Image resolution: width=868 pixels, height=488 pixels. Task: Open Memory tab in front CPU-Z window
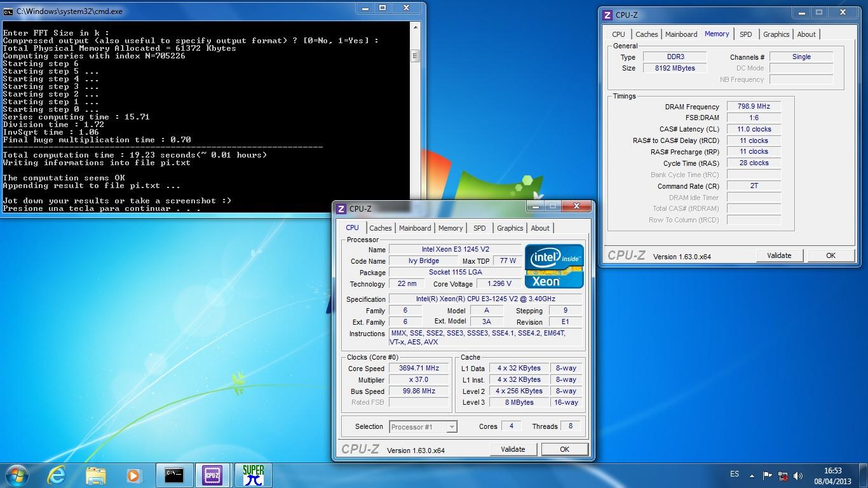pos(451,228)
